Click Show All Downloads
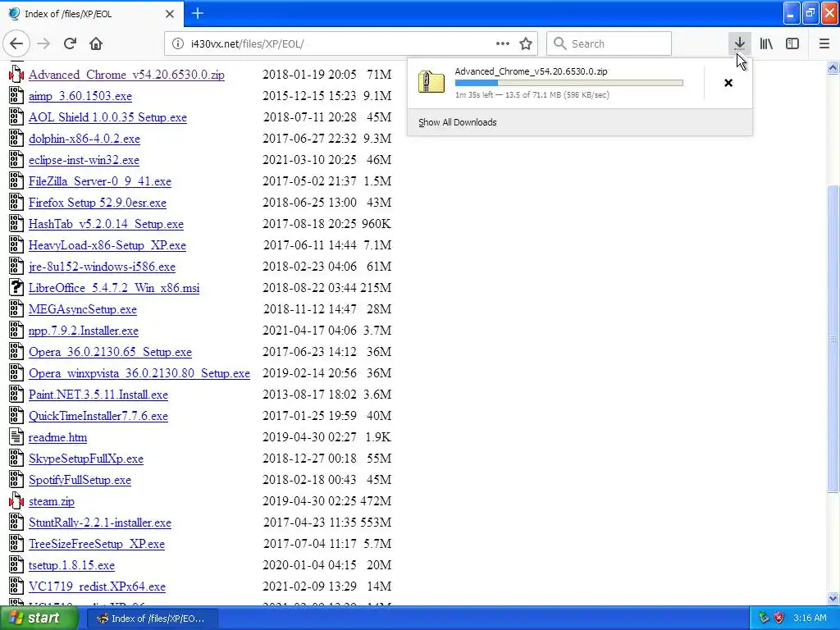 pyautogui.click(x=458, y=122)
